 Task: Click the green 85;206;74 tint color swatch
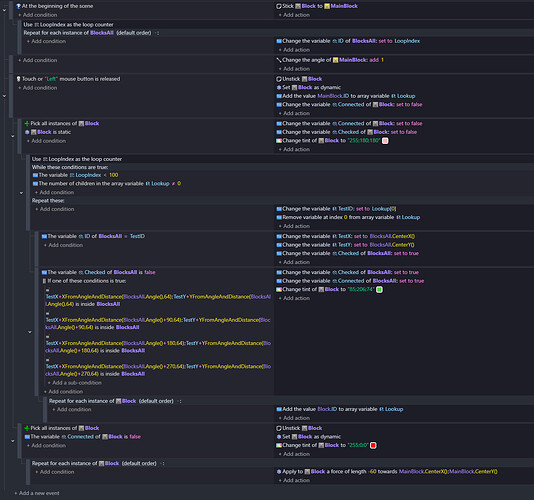[379, 290]
